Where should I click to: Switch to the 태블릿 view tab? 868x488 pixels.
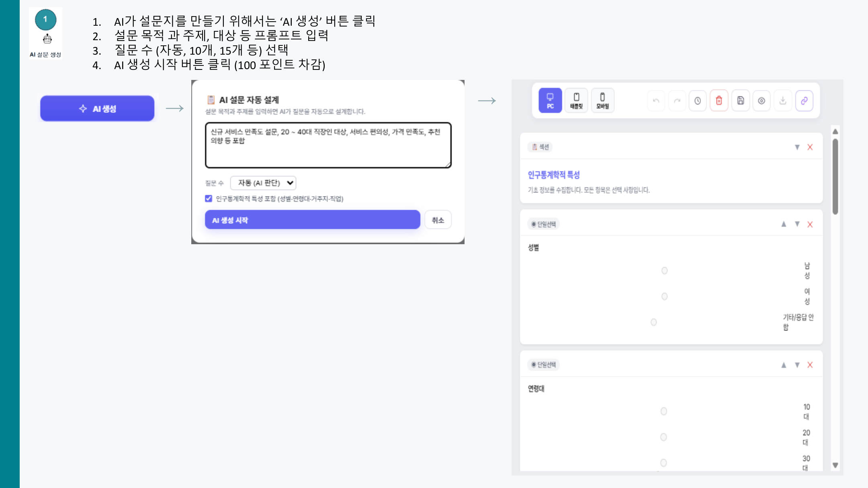[576, 100]
